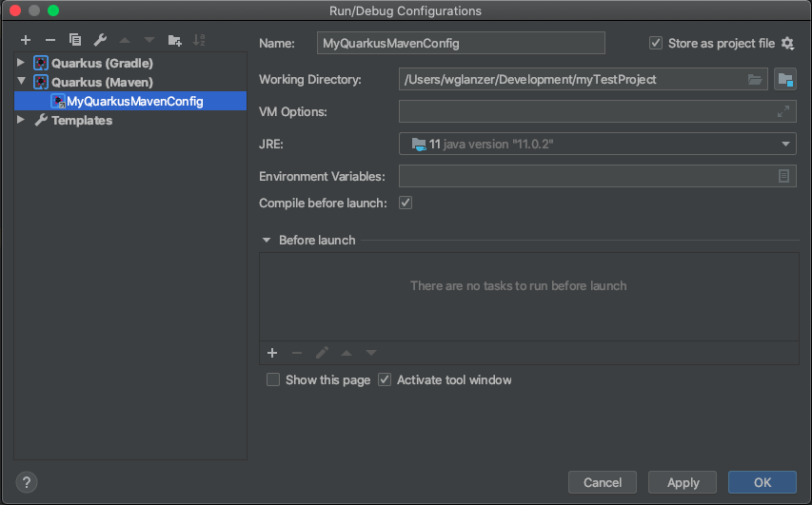Remove before launch task minus icon
This screenshot has width=812, height=505.
[x=297, y=353]
